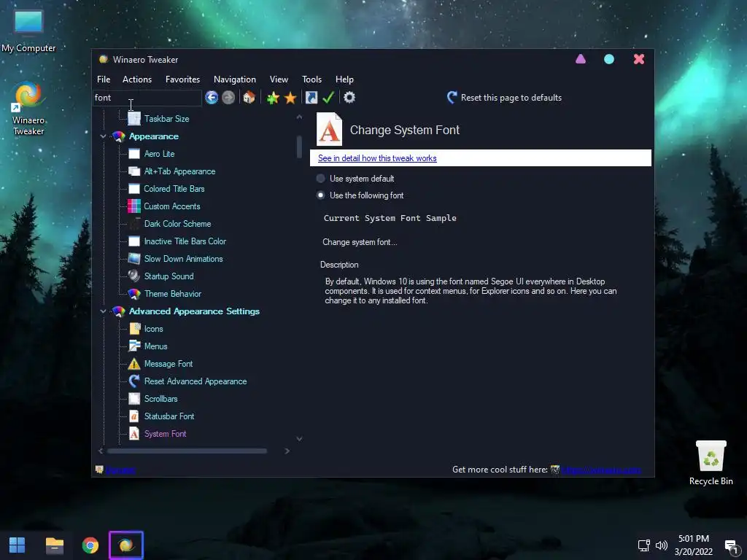747x560 pixels.
Task: Click the Scrollbars item's icon
Action: coord(135,399)
